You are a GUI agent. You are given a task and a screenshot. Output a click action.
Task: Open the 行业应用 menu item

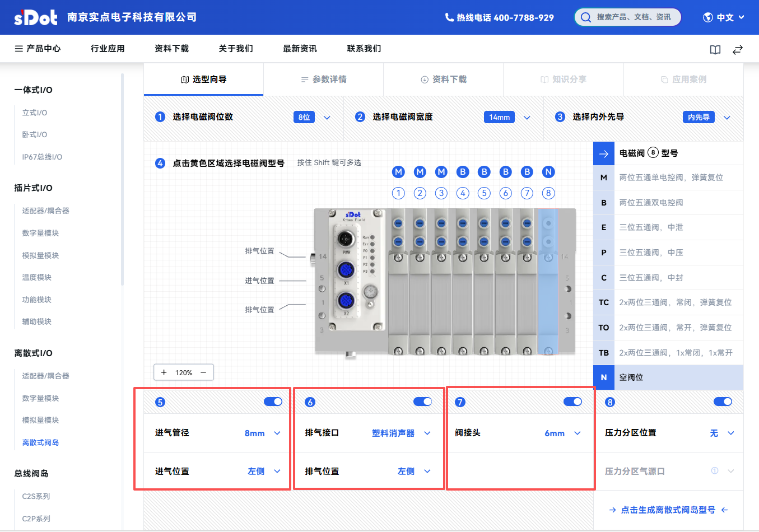pos(108,49)
